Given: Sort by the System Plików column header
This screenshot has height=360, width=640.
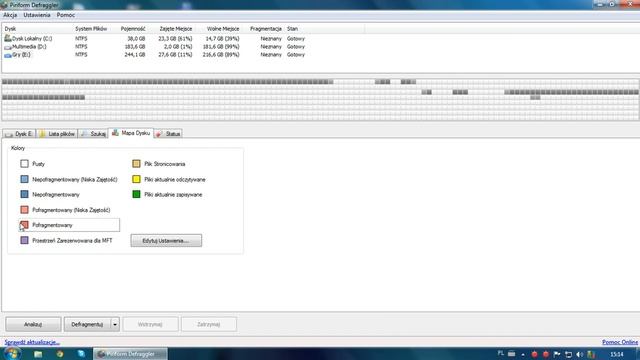Looking at the screenshot, I should click(91, 29).
